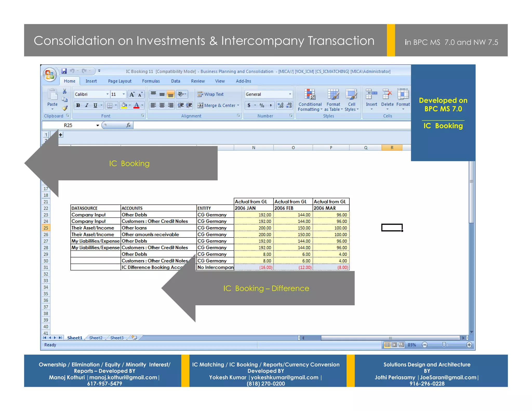The image size is (532, 411).
Task: Set Top Align vertical alignment
Action: 154,94
